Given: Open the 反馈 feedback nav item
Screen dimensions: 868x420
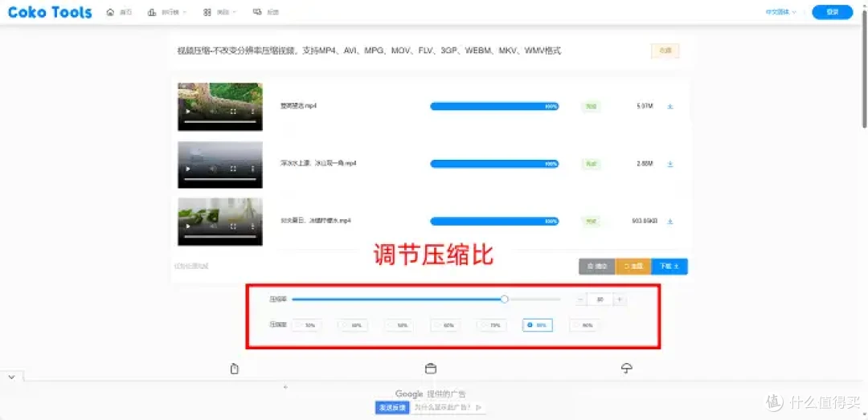Looking at the screenshot, I should pyautogui.click(x=266, y=12).
